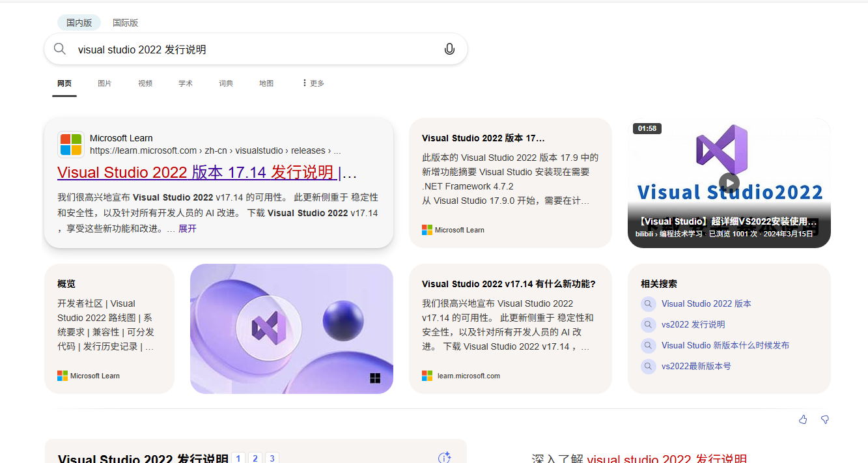Click search icon beside 'vs2022 发行说明'
This screenshot has width=868, height=463.
point(648,324)
